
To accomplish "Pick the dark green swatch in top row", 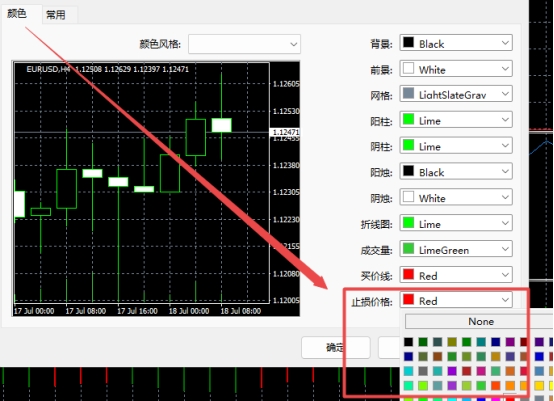I will [423, 342].
